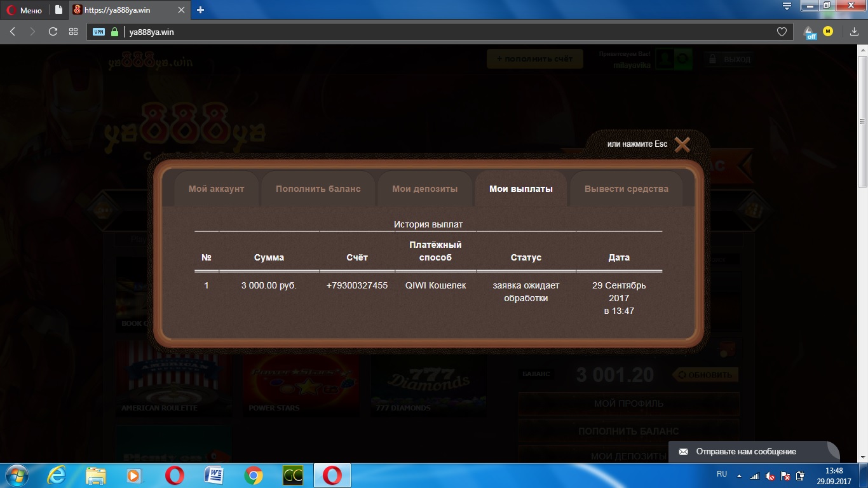Click the QIWI Кошелек cell

435,286
